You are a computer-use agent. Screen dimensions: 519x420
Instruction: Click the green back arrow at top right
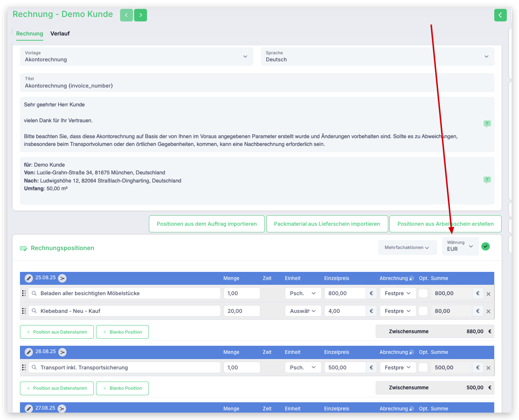(500, 15)
